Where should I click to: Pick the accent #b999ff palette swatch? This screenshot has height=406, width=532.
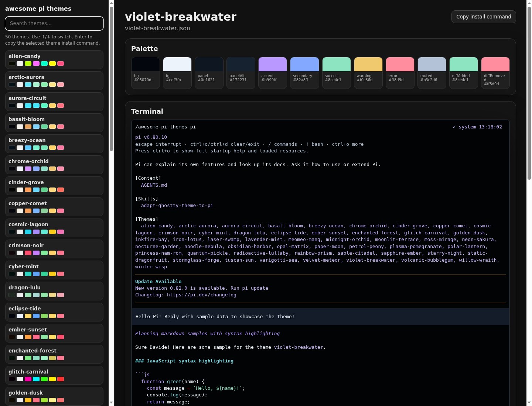273,73
